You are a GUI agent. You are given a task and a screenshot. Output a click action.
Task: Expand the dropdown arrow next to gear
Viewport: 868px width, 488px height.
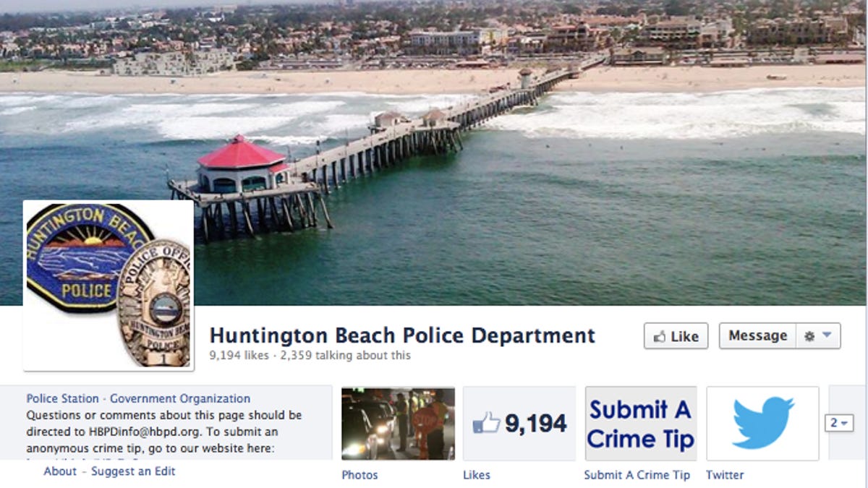click(827, 336)
